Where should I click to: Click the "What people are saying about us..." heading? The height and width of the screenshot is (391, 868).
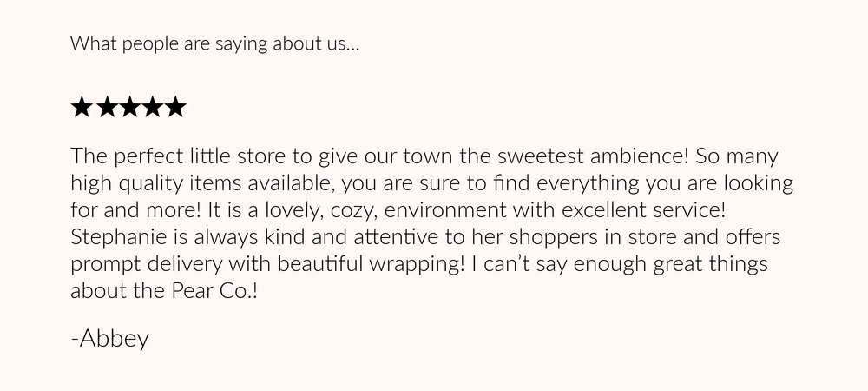coord(214,43)
